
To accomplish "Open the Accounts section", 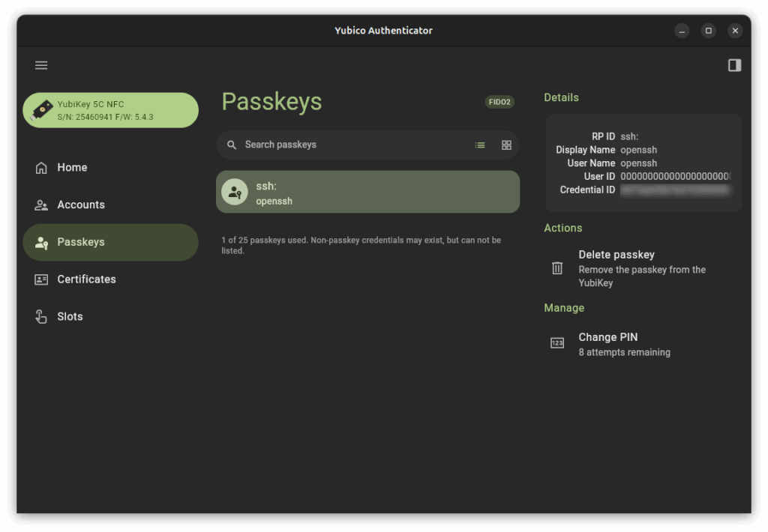I will coord(80,205).
